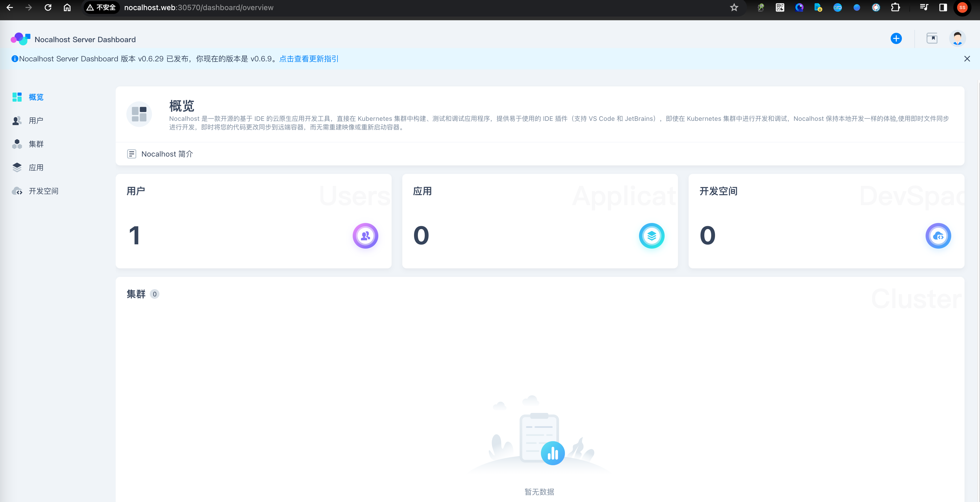Toggle the browser side panel icon

(943, 7)
